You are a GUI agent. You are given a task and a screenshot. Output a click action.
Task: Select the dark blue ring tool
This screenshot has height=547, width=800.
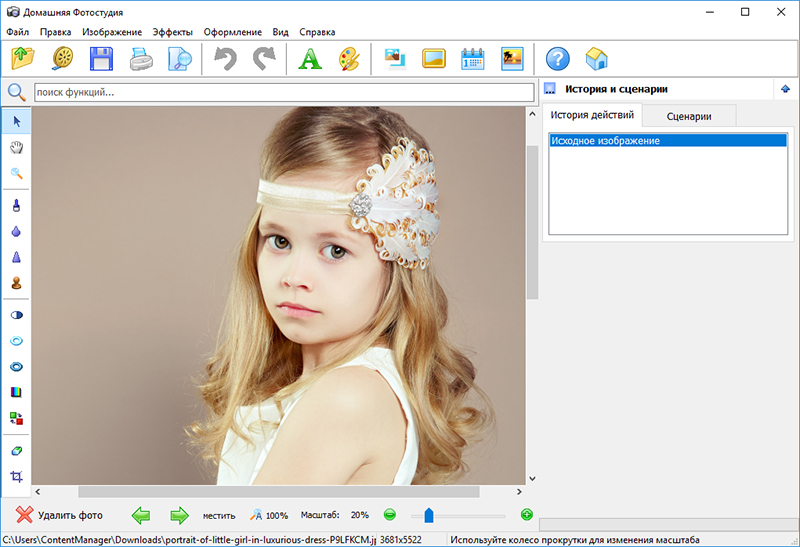[16, 366]
